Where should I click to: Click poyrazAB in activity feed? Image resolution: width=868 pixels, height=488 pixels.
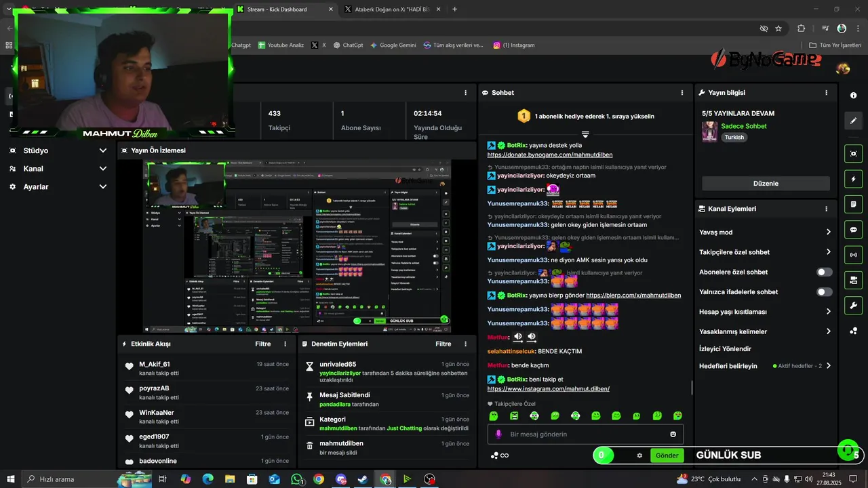coord(154,388)
